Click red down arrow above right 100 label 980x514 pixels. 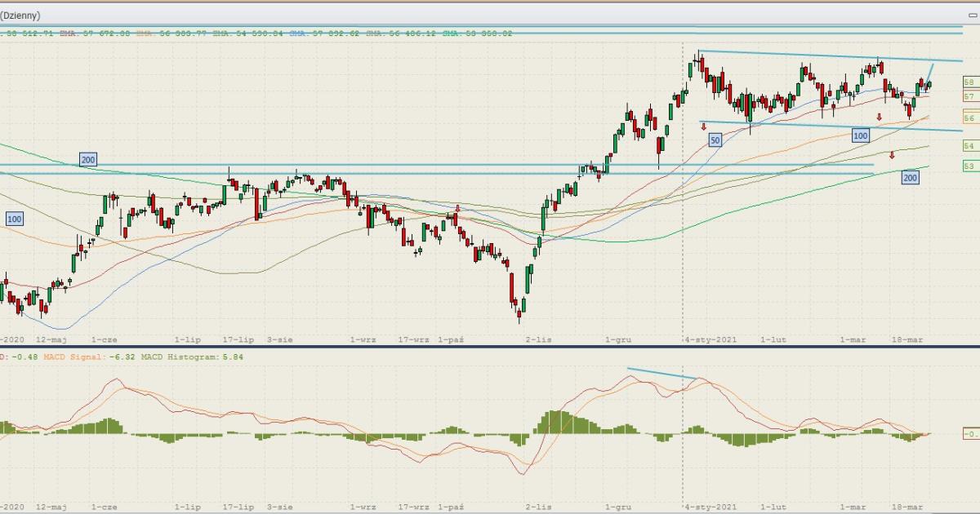[879, 117]
